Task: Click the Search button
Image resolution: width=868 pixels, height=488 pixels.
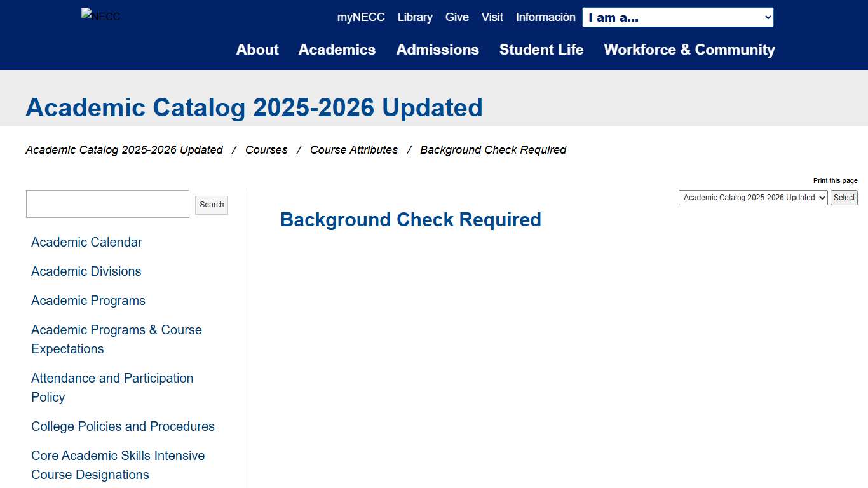Action: 211,205
